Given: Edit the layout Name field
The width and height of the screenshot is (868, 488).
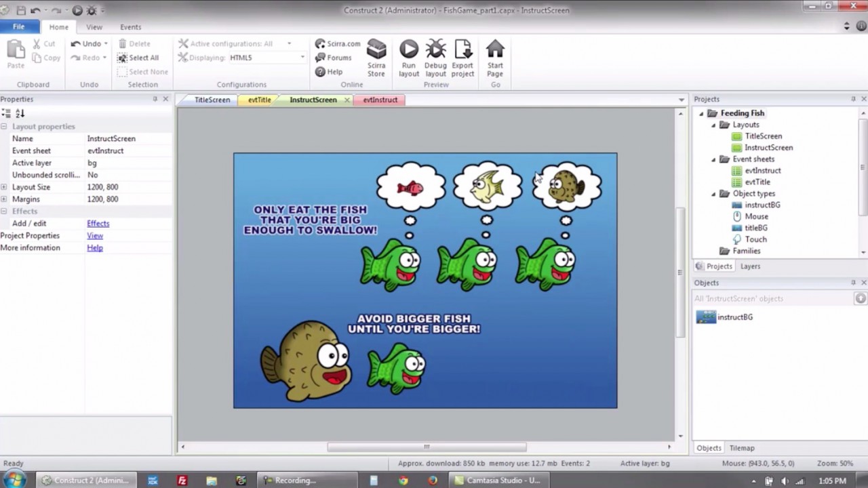Looking at the screenshot, I should [129, 138].
